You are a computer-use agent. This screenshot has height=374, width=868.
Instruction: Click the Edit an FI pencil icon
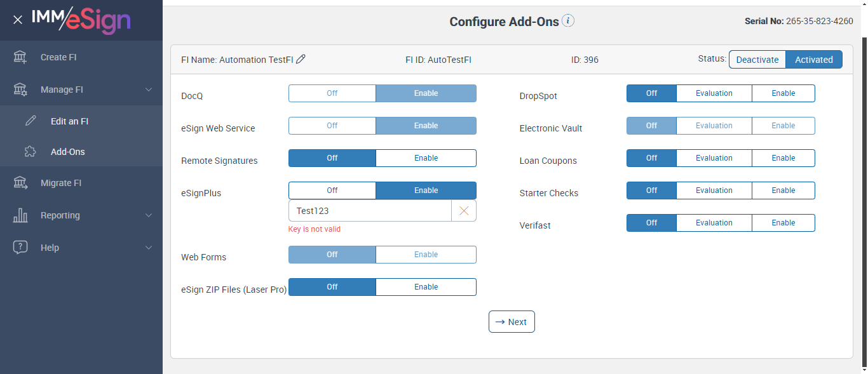click(x=31, y=121)
